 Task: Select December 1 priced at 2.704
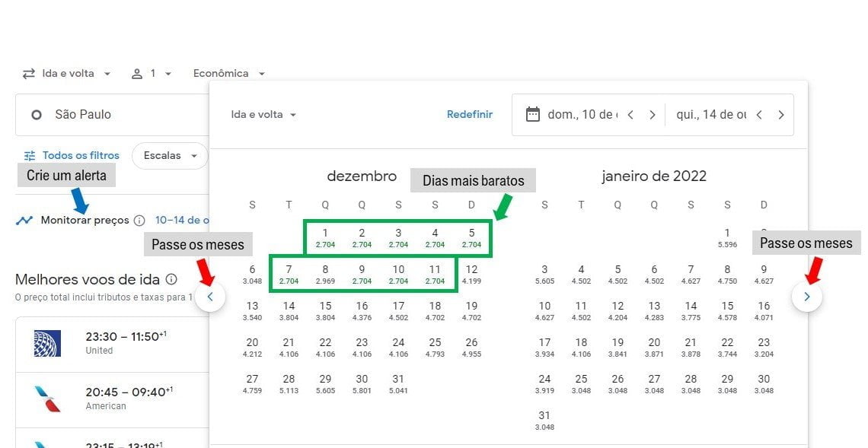325,237
